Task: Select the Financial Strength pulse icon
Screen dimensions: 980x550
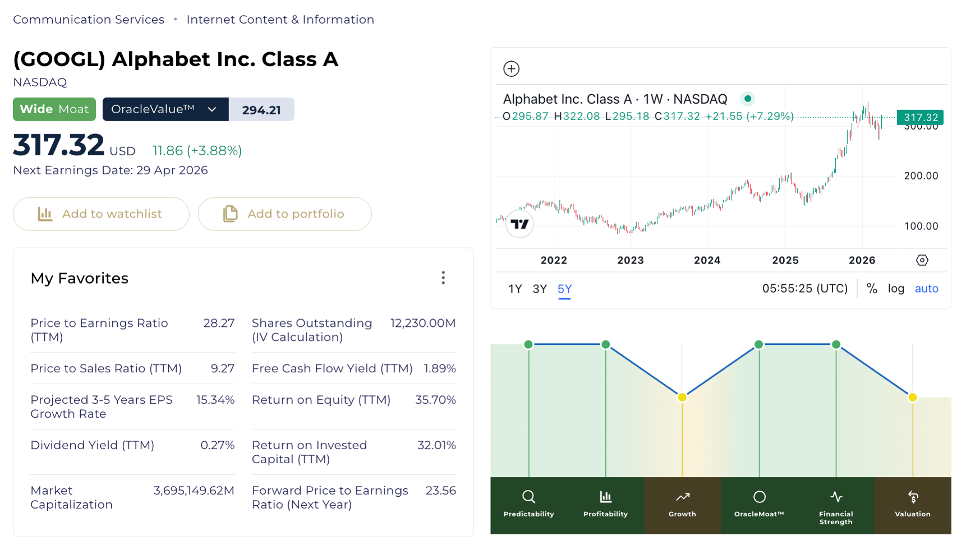Action: pyautogui.click(x=836, y=497)
